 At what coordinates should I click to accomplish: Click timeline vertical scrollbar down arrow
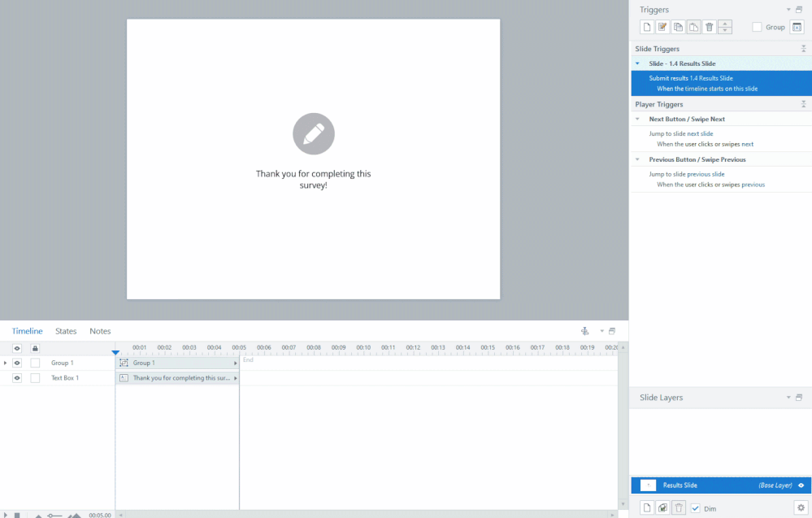click(623, 503)
